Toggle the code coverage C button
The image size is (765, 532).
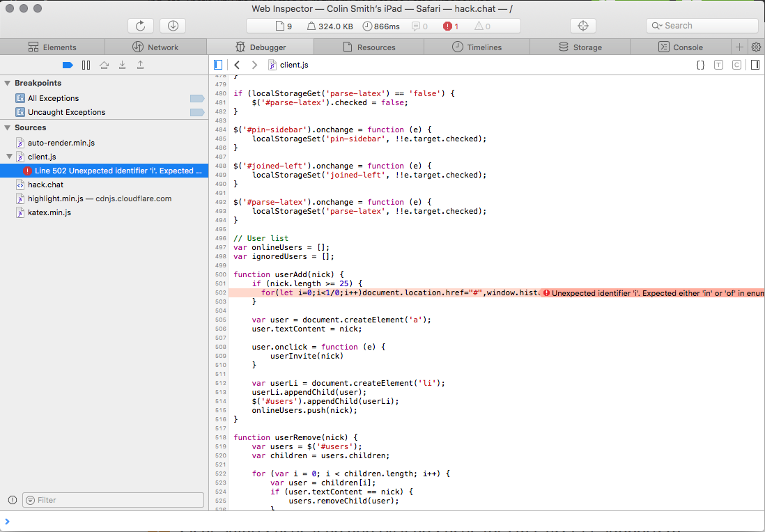click(x=736, y=65)
